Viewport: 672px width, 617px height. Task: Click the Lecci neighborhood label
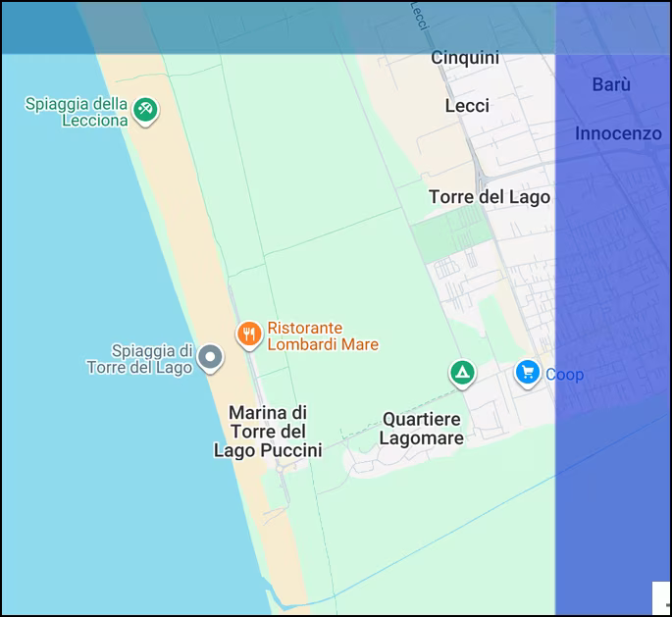pos(467,106)
